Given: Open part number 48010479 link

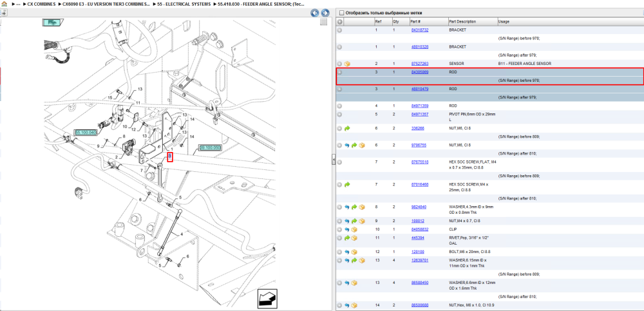Looking at the screenshot, I should pyautogui.click(x=420, y=89).
